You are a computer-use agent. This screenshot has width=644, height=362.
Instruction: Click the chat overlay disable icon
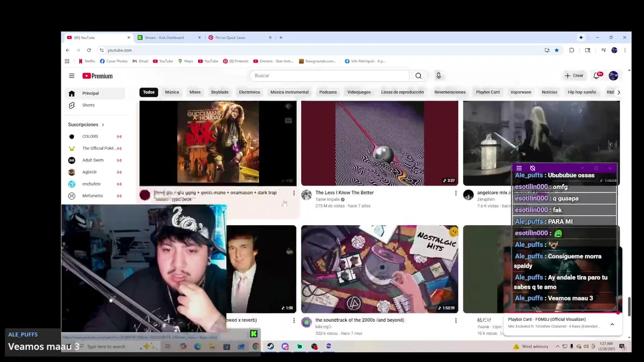tap(532, 168)
